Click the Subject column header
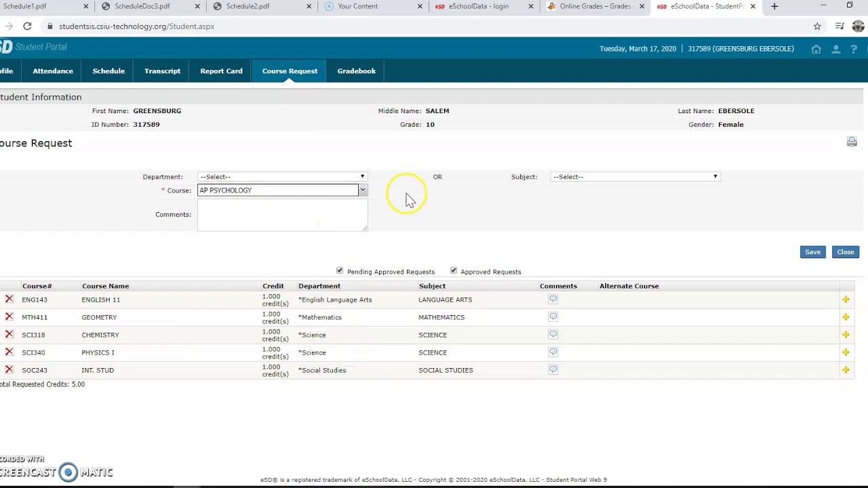Image resolution: width=868 pixels, height=488 pixels. 432,286
